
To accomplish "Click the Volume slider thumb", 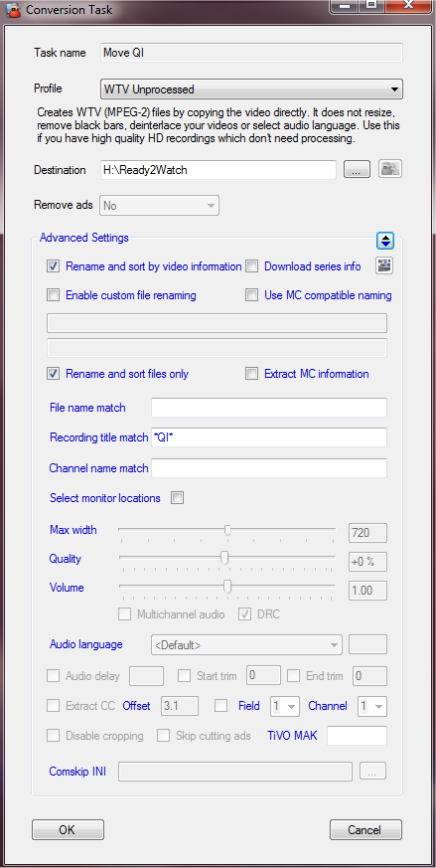I will tap(226, 587).
